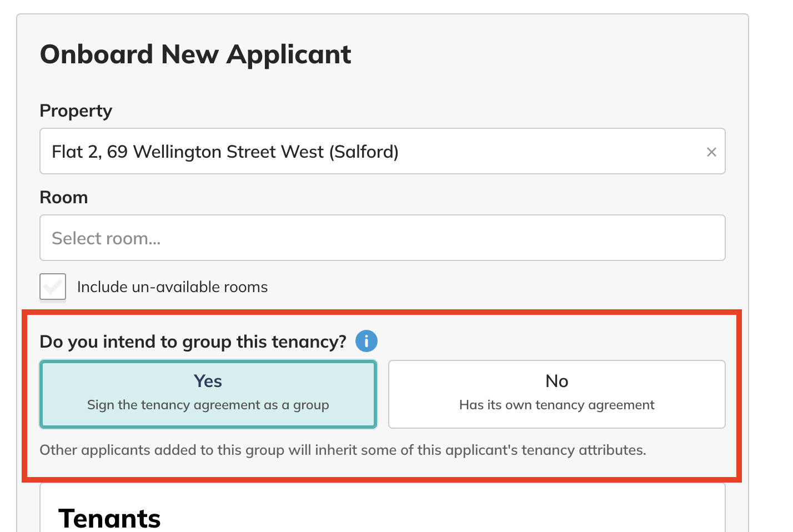The width and height of the screenshot is (793, 532).
Task: Open the Property combo box
Action: (x=383, y=151)
